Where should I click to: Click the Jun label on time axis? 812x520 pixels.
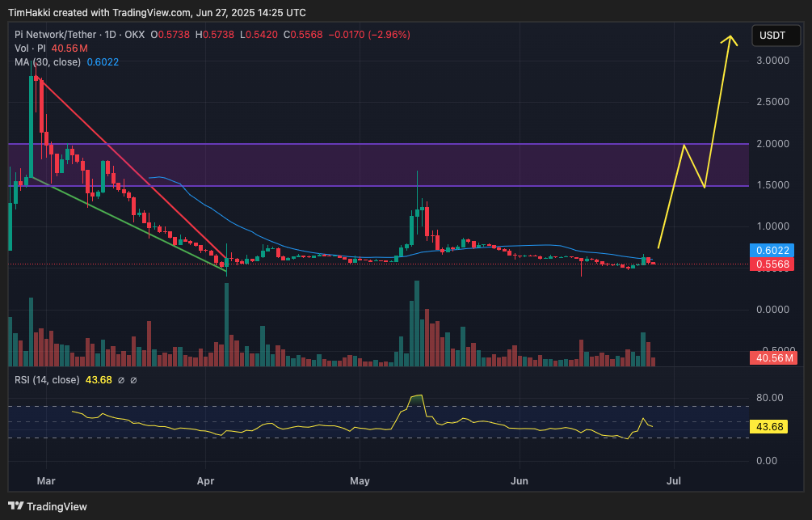pyautogui.click(x=520, y=481)
